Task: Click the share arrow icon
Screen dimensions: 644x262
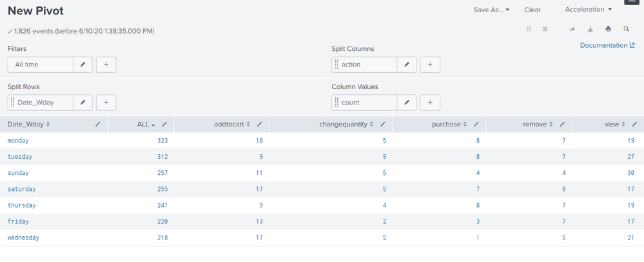Action: 572,29
